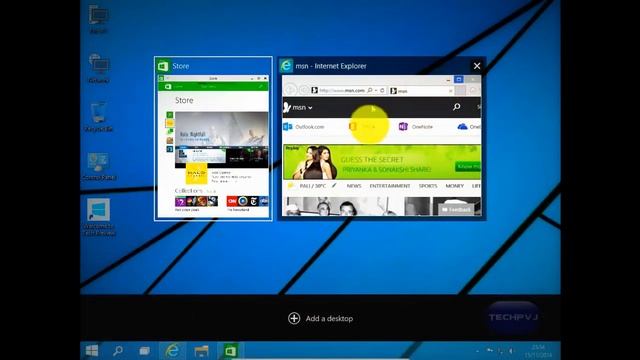Select the msn Internet Explorer window thumbnail
The height and width of the screenshot is (360, 640).
[x=382, y=139]
